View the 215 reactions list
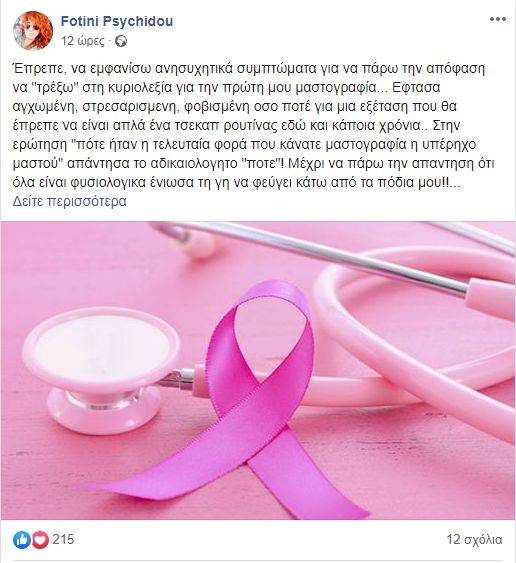 pos(63,539)
